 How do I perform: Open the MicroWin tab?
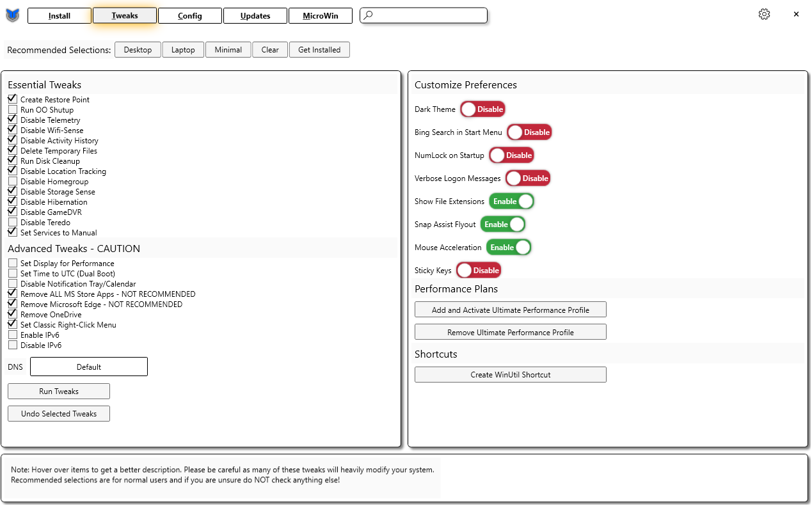click(x=321, y=16)
